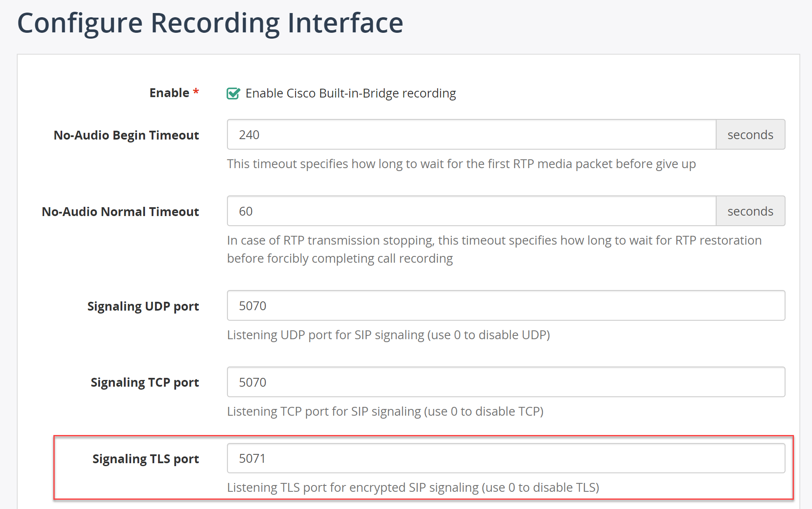The width and height of the screenshot is (812, 509).
Task: Focus the Signaling TCP port field
Action: (506, 382)
